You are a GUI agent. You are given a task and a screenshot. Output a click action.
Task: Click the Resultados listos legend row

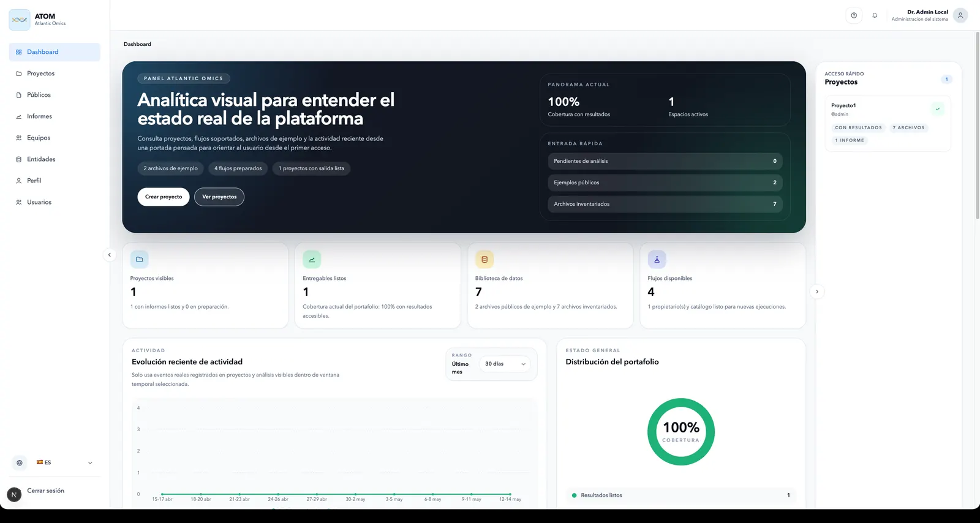(680, 495)
